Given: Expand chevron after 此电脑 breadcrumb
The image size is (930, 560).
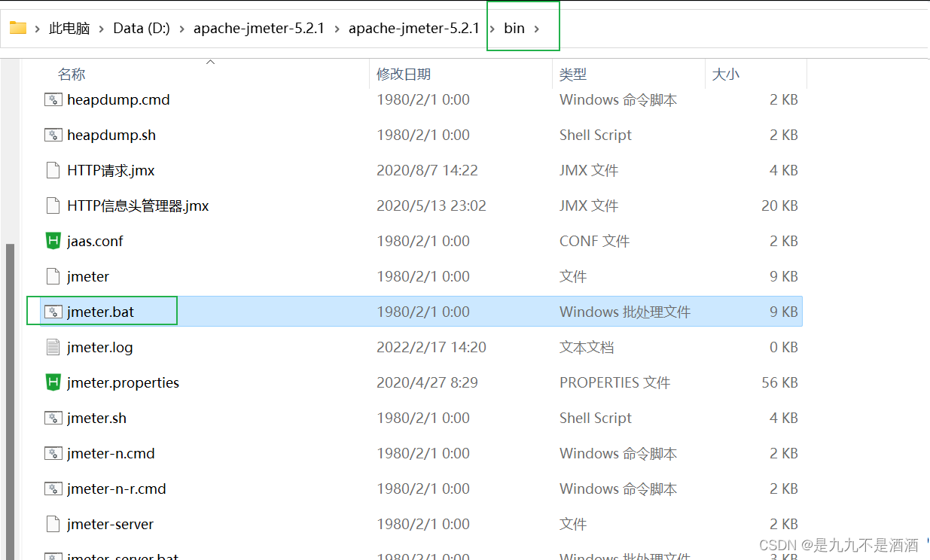Looking at the screenshot, I should pyautogui.click(x=102, y=29).
